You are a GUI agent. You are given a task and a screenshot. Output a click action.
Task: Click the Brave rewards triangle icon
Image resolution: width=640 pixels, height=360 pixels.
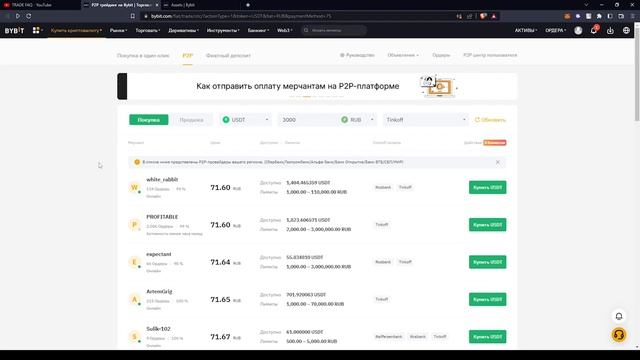pos(494,16)
